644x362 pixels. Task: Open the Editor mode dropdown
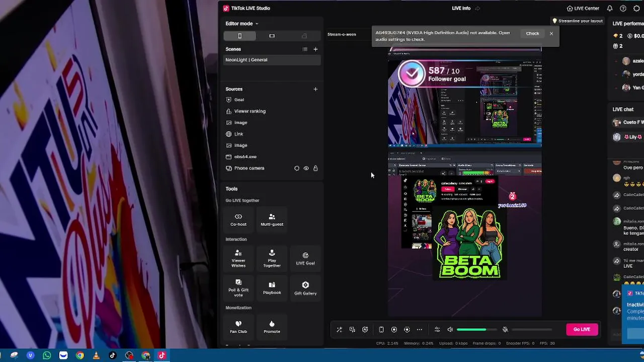(242, 24)
